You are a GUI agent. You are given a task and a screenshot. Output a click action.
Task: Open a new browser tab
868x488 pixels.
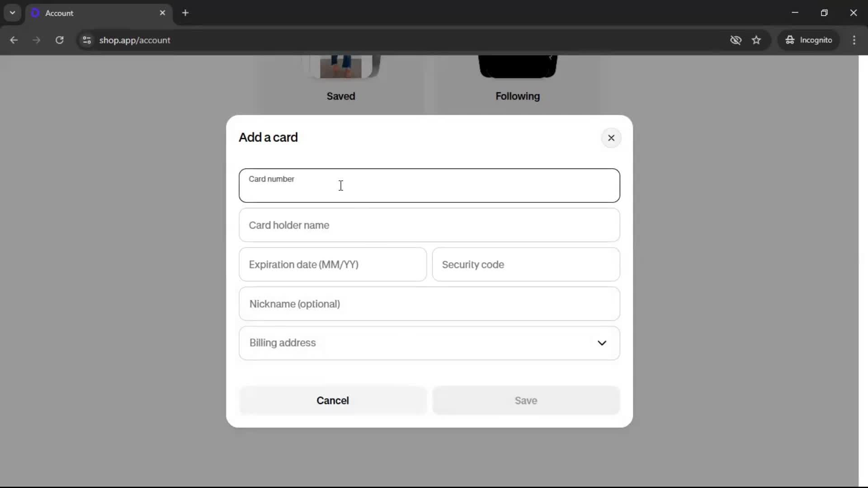pos(185,13)
